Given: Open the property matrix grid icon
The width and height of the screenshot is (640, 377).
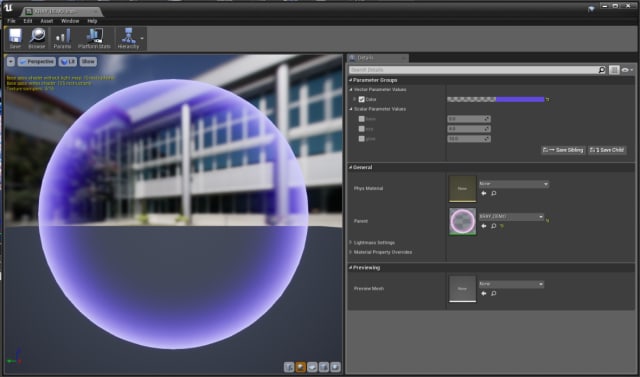Looking at the screenshot, I should 614,70.
